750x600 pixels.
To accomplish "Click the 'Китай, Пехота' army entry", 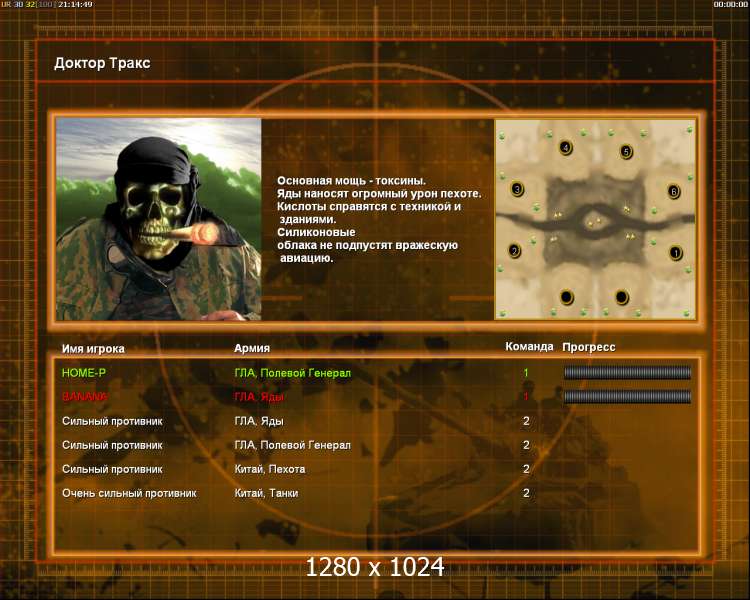I will pos(270,469).
